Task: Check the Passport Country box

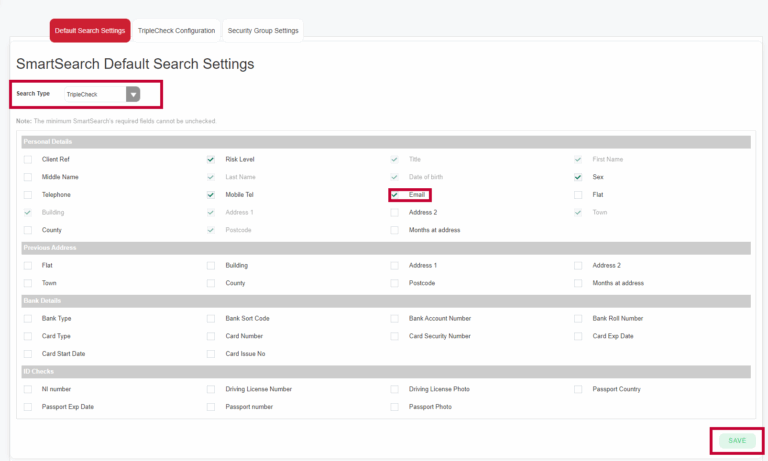Action: tap(578, 389)
